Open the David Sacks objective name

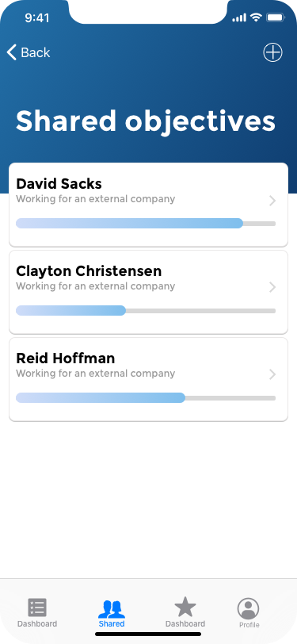pyautogui.click(x=59, y=183)
